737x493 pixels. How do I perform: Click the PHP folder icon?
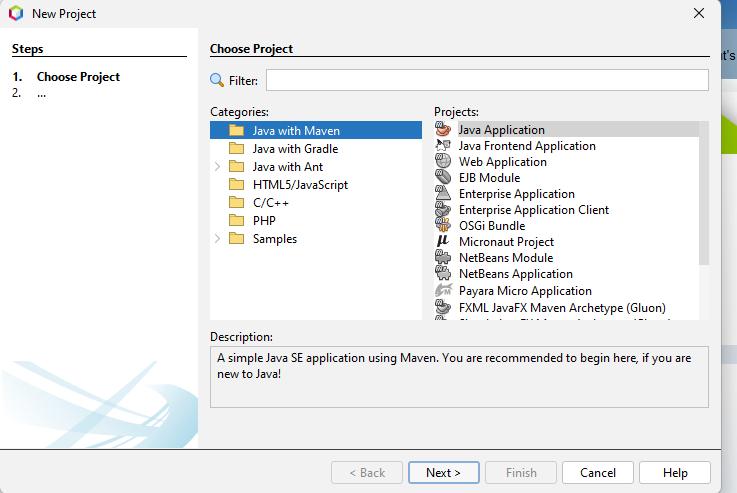pyautogui.click(x=236, y=220)
